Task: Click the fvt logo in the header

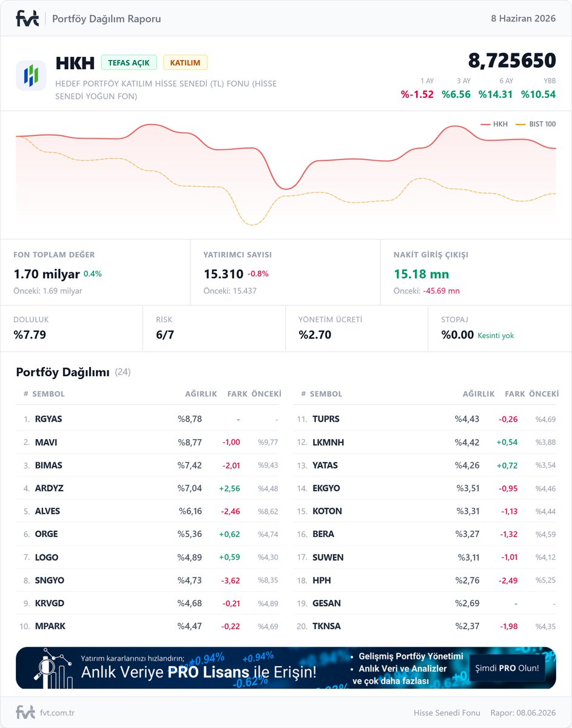Action: click(27, 18)
